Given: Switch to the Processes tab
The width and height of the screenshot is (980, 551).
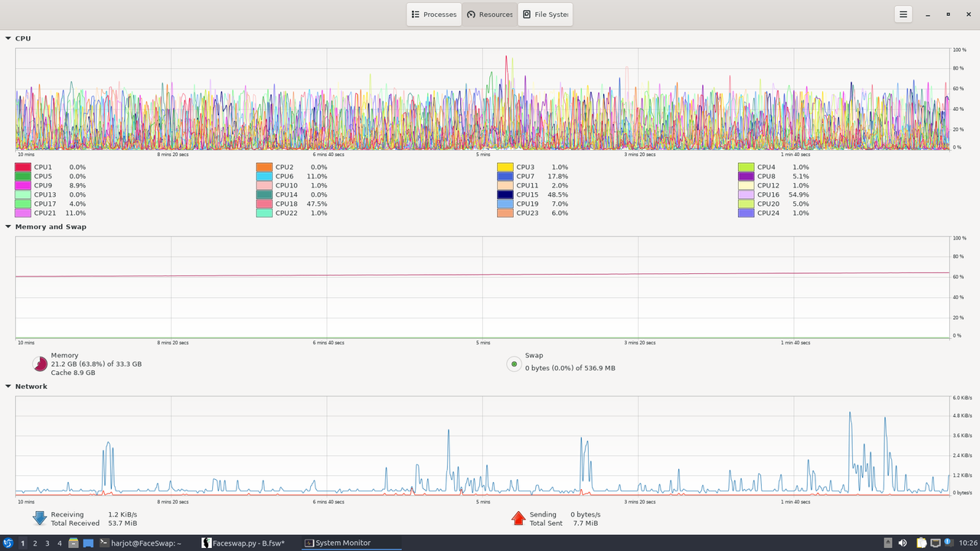Looking at the screenshot, I should (434, 15).
